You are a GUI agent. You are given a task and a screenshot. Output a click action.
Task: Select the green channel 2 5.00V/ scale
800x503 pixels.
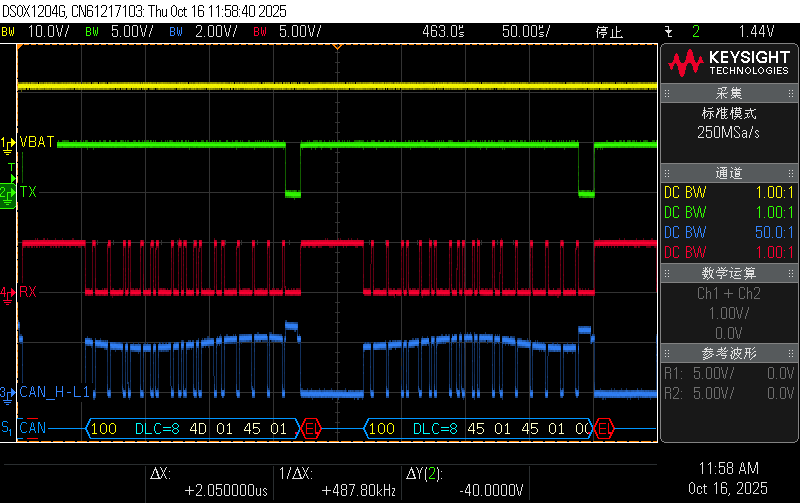click(x=122, y=32)
